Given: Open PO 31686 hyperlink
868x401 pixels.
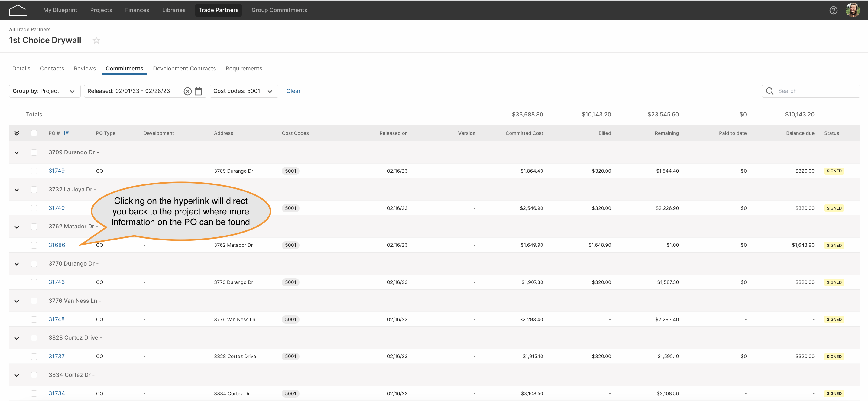Looking at the screenshot, I should [57, 245].
